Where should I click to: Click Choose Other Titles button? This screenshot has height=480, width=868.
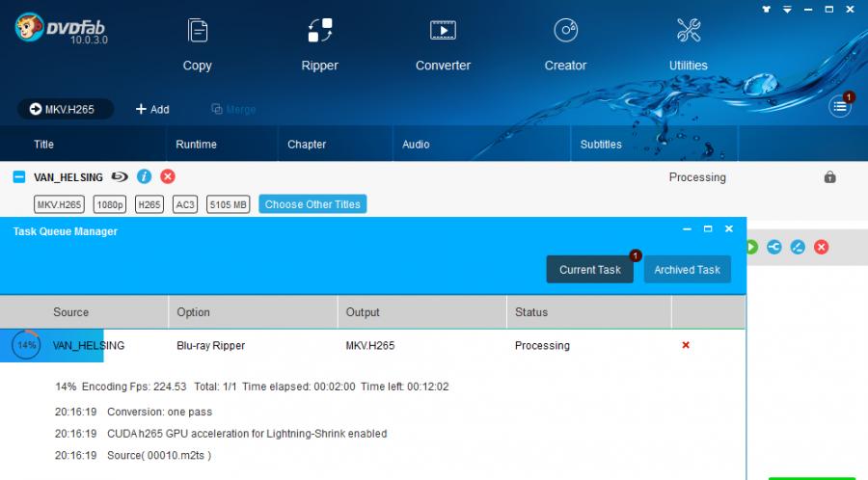(x=312, y=204)
